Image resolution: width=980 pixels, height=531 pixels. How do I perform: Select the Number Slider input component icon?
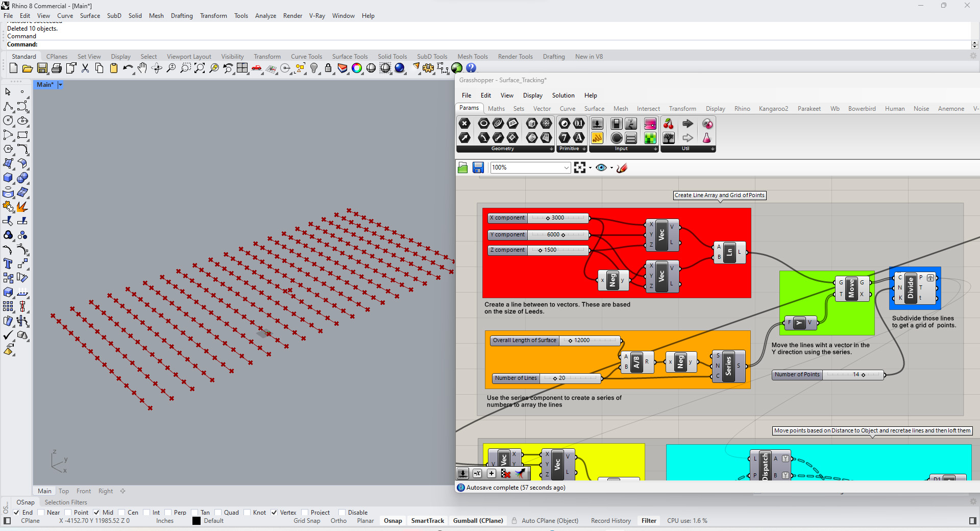[597, 124]
